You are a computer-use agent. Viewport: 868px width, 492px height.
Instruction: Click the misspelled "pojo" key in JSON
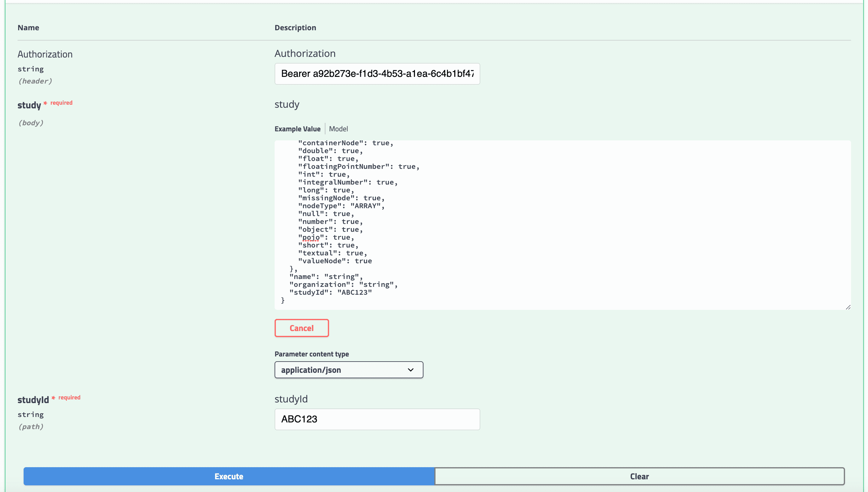coord(311,237)
